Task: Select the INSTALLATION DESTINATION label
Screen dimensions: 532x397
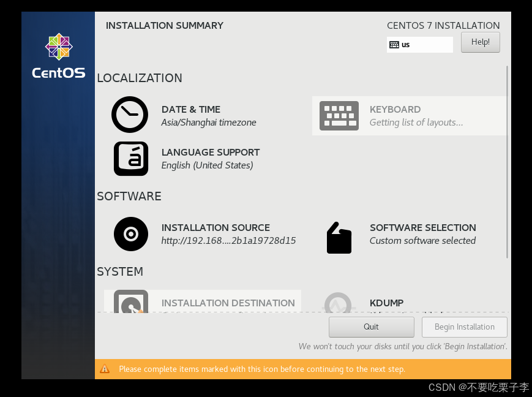Action: click(x=228, y=303)
